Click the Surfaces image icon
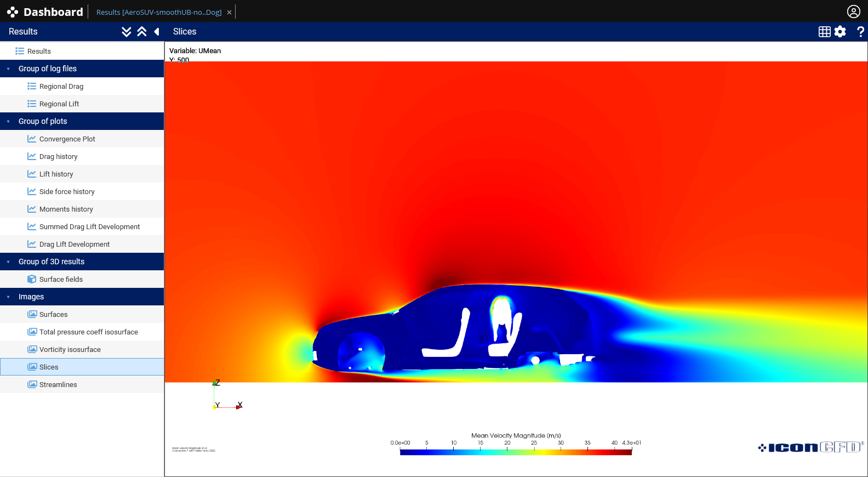Viewport: 868px width, 477px height. coord(32,314)
